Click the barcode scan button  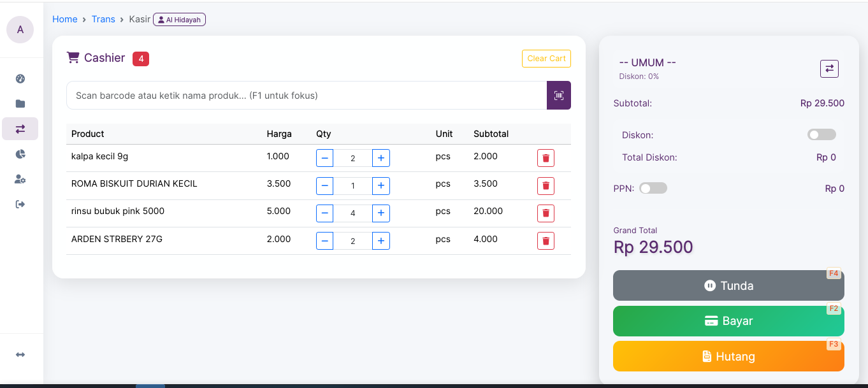(x=559, y=96)
